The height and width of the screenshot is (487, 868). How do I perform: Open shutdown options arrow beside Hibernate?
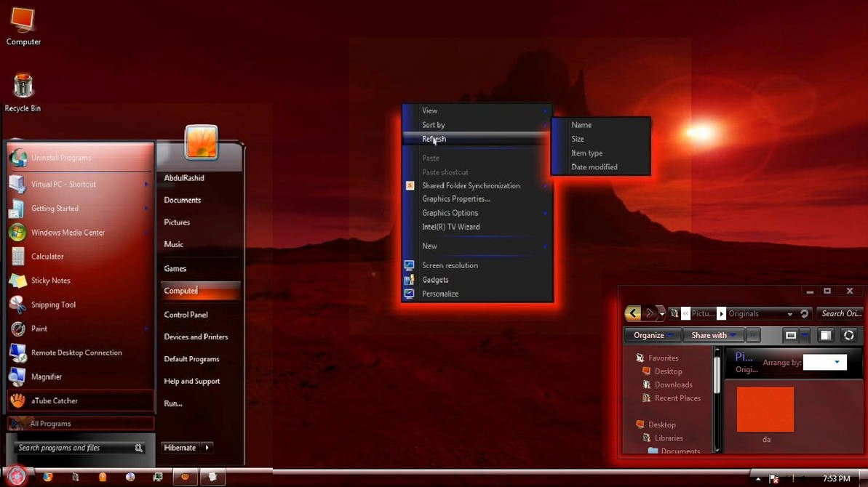pyautogui.click(x=207, y=448)
